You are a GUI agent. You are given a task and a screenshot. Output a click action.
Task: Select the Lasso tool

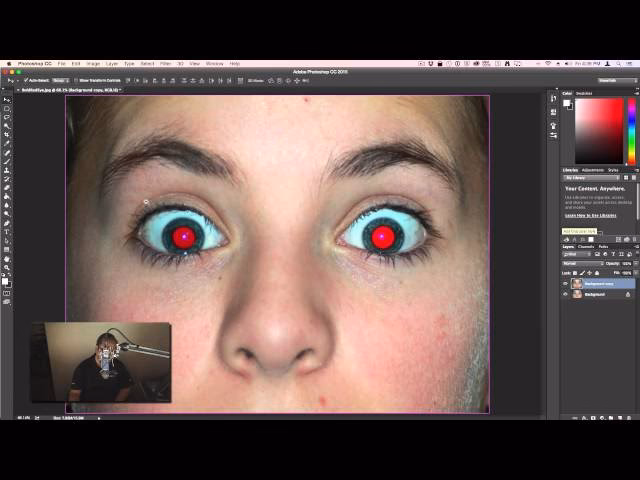7,118
